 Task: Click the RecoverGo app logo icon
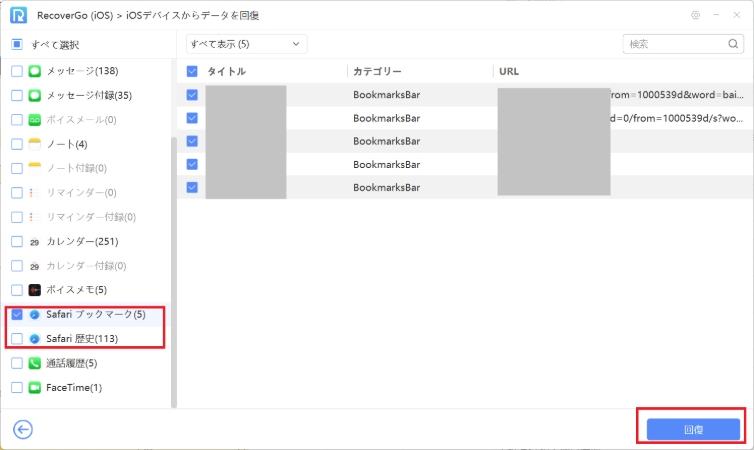coord(18,15)
